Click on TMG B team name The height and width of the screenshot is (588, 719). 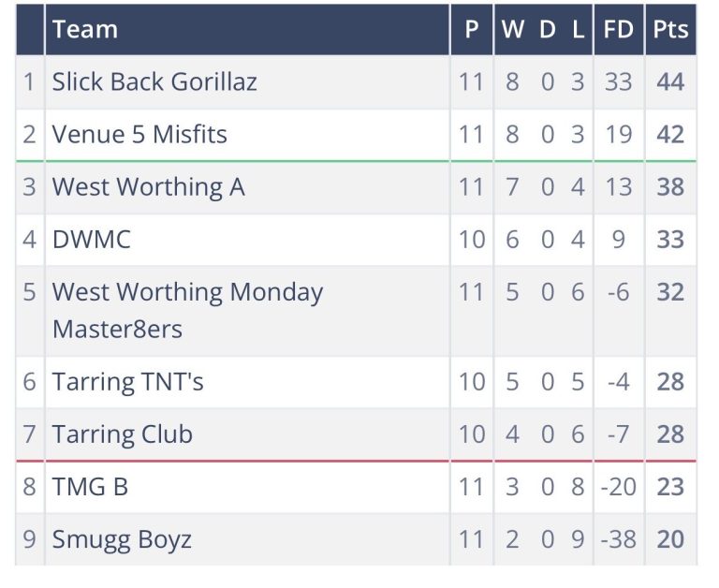coord(90,487)
